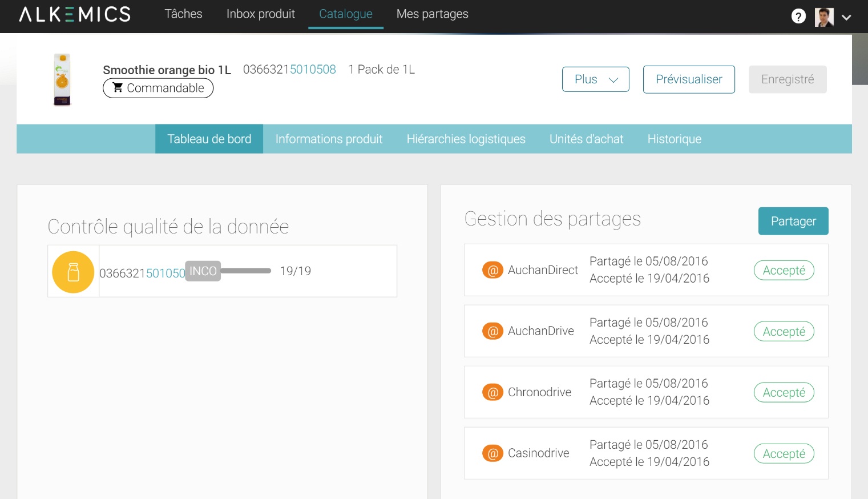
Task: Click the Smoothie orange bio product thumbnail
Action: [x=62, y=79]
